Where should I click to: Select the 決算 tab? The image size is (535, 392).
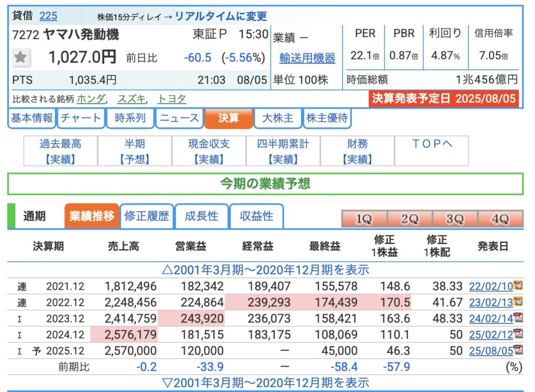pos(229,118)
